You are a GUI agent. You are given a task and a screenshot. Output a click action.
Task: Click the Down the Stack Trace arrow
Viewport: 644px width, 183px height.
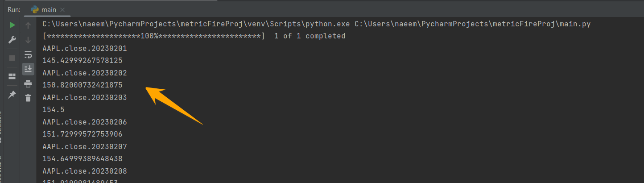[28, 40]
